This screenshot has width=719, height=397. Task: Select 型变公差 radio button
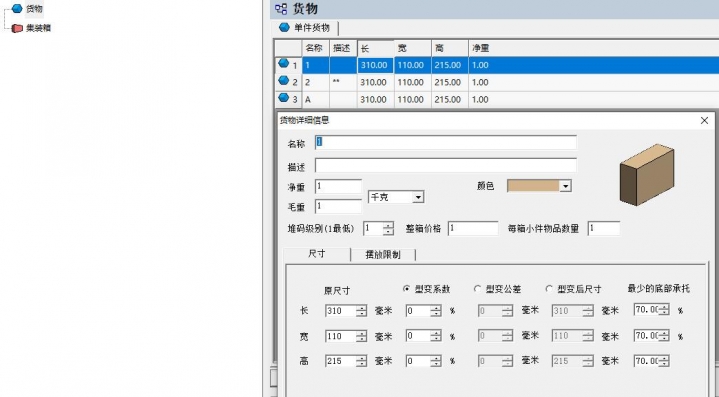point(477,288)
